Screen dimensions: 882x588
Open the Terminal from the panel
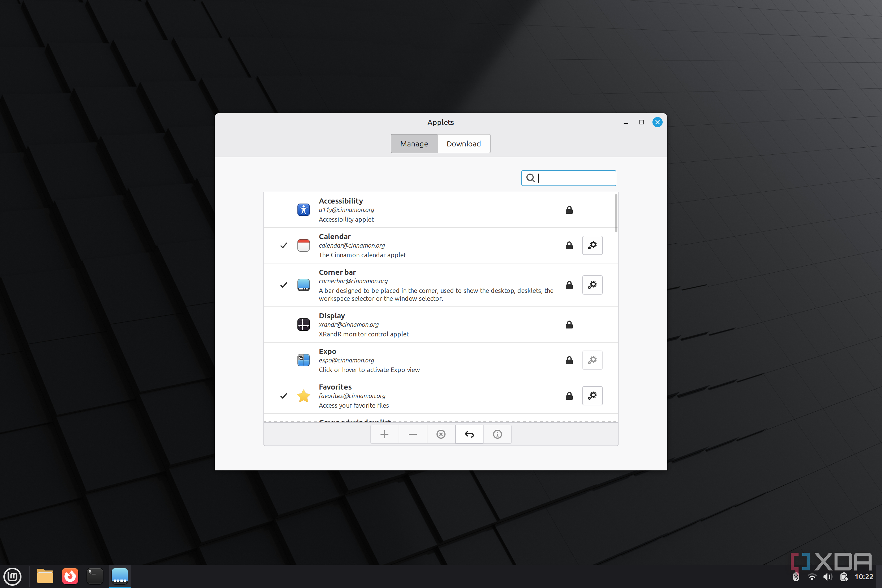pos(95,576)
